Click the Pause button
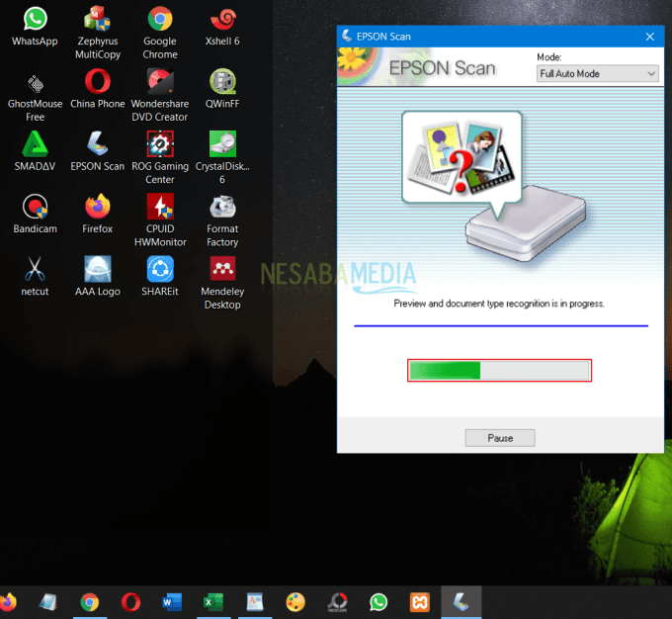Viewport: 672px width, 619px height. [x=500, y=438]
